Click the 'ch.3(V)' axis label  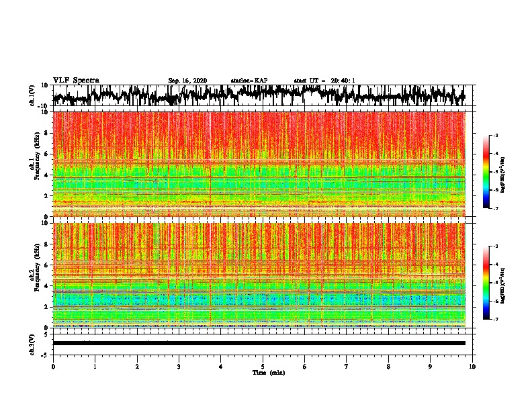32,345
